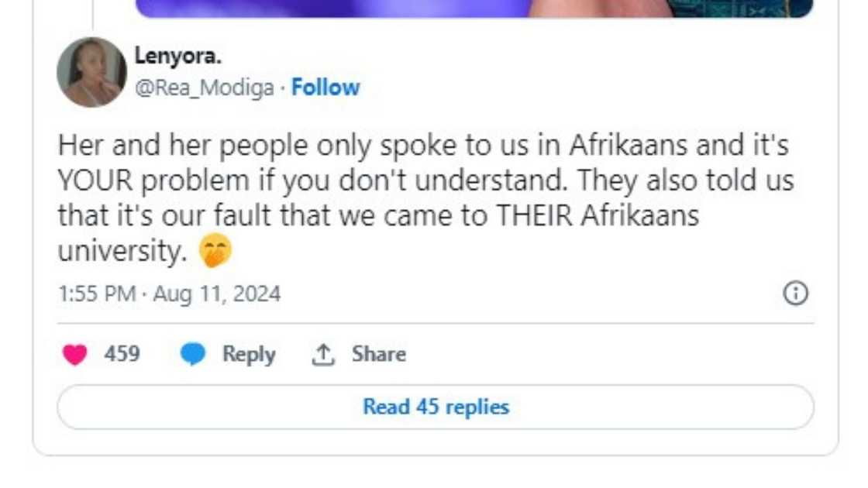Viewport: 868px width, 488px height.
Task: Click the 459 likes count
Action: click(x=122, y=354)
